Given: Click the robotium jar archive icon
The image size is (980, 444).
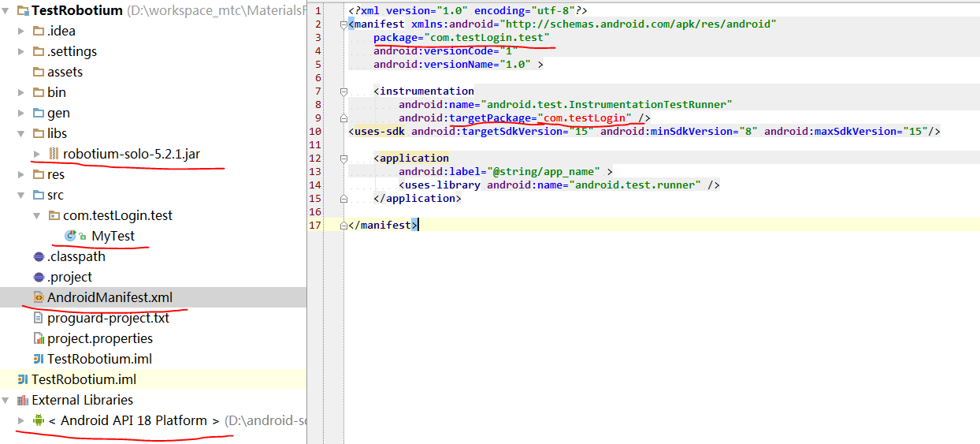Looking at the screenshot, I should click(x=54, y=155).
